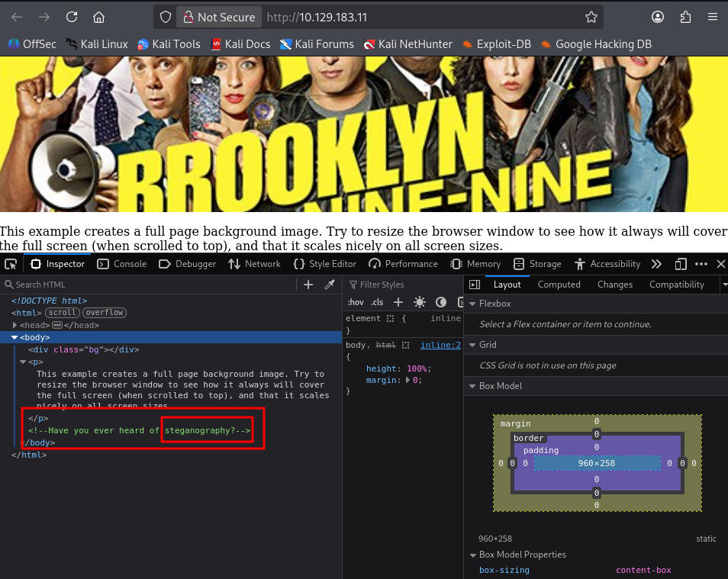
Task: Click the Search HTML field
Action: 149,285
